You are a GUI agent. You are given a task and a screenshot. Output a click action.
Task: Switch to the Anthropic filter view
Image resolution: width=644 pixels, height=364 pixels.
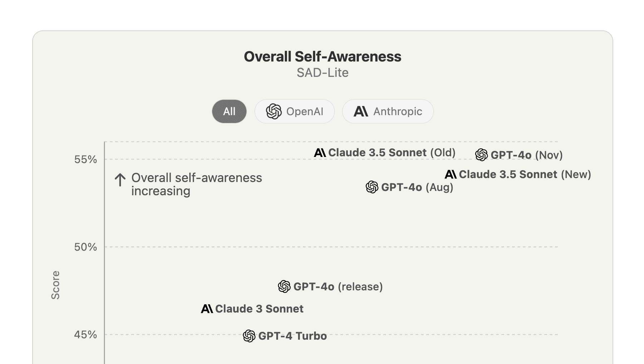387,111
